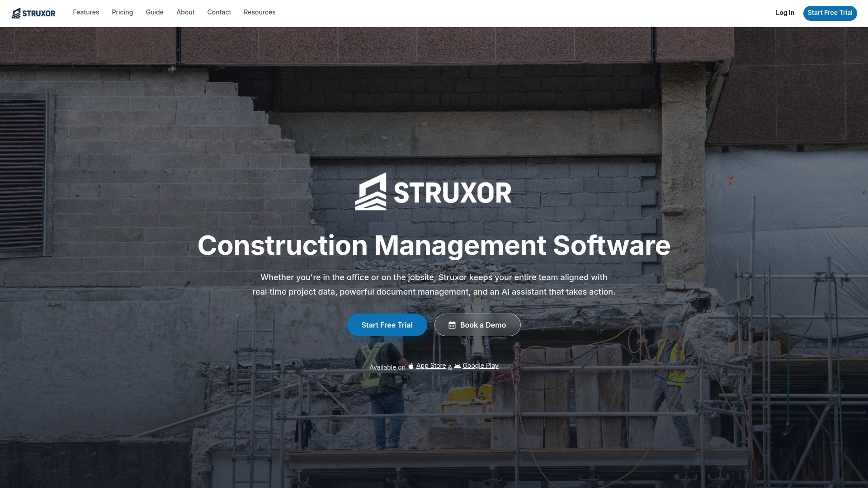Click the calendar icon in Book a Demo
Viewport: 868px width, 488px height.
[452, 325]
